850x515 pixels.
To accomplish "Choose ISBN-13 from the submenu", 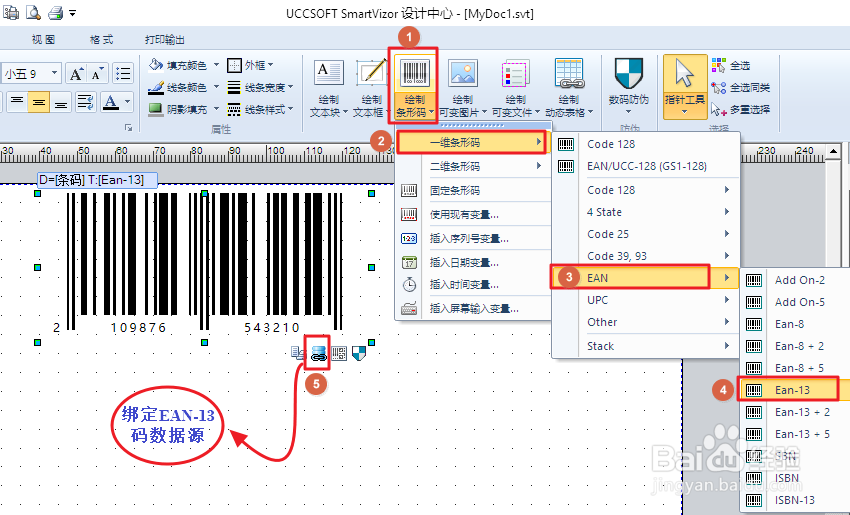I will click(x=795, y=500).
